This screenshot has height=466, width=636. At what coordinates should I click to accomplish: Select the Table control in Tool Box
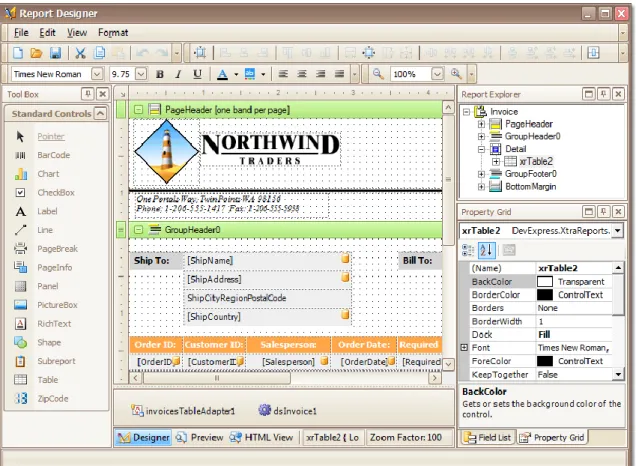pos(47,380)
